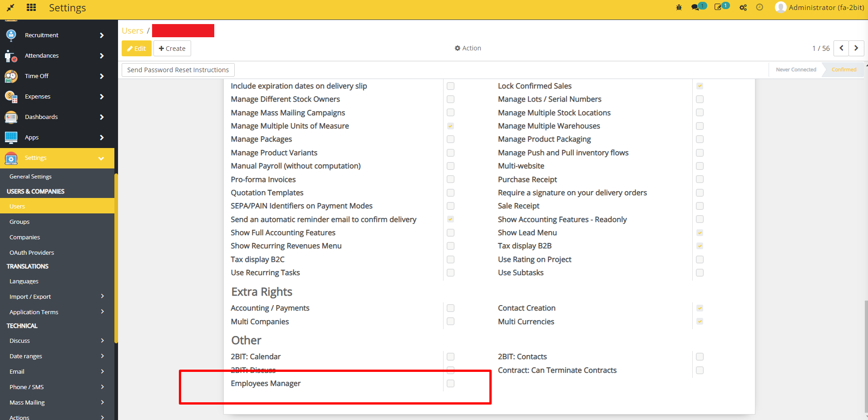Expand the Recruitment sidebar section
Screen dimensions: 868x420
[x=102, y=35]
